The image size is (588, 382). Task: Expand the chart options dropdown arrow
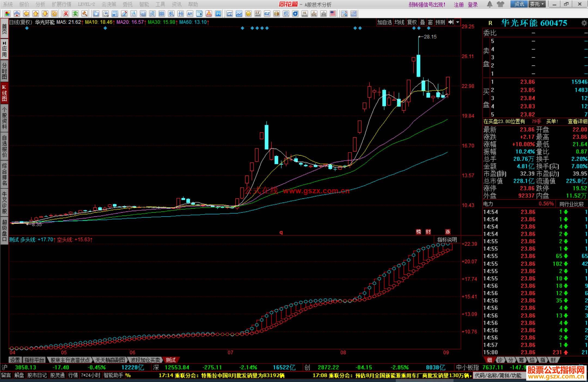458,22
